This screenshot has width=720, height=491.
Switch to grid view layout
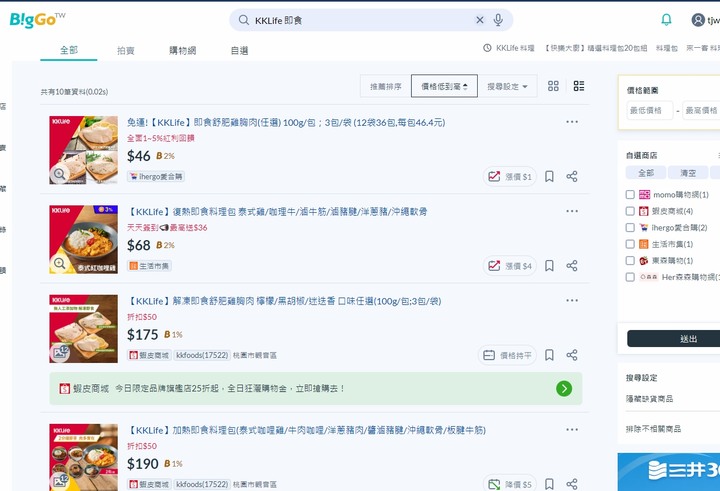point(553,86)
